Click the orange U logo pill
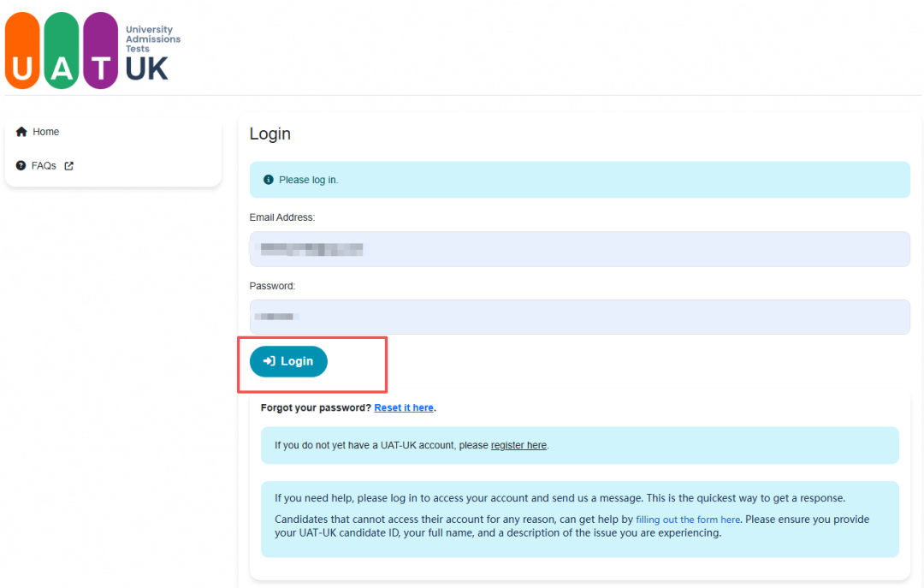Viewport: 924px width, 588px height. click(x=22, y=50)
